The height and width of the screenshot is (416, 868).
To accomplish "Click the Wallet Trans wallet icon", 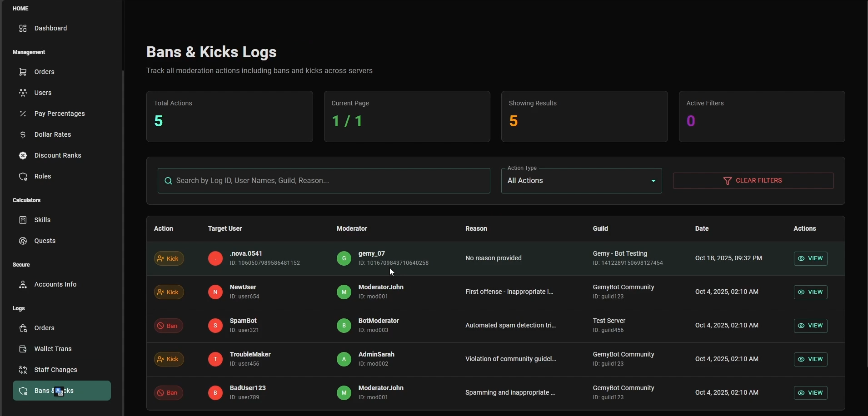I will [x=23, y=349].
